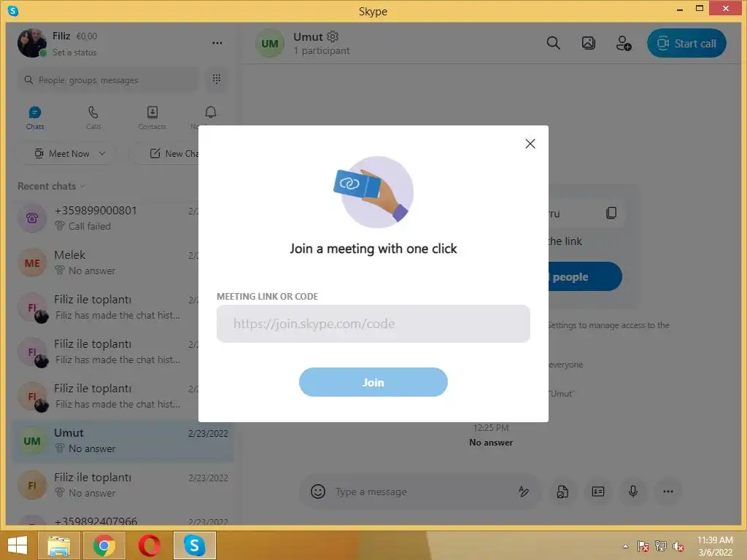Screen dimensions: 747x560
Task: Click the network tray icon
Action: (x=661, y=546)
